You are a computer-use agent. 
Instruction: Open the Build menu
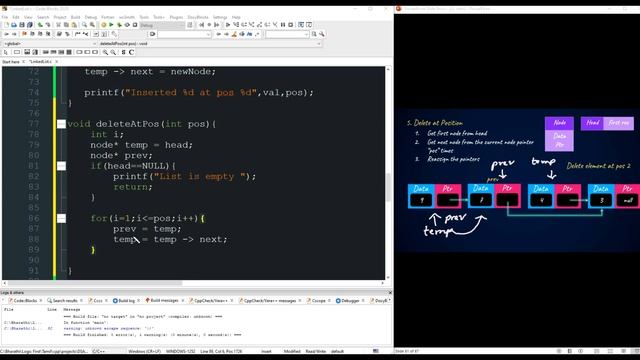pyautogui.click(x=76, y=17)
